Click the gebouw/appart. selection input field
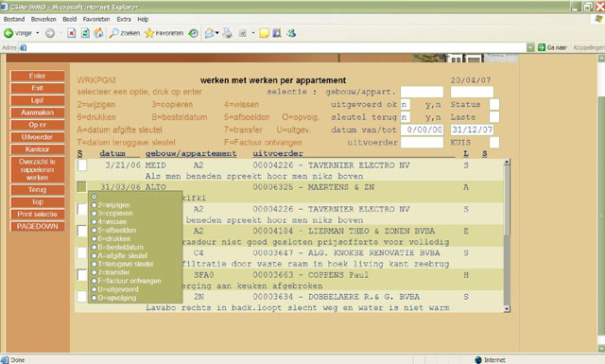Image resolution: width=605 pixels, height=364 pixels. click(x=422, y=92)
